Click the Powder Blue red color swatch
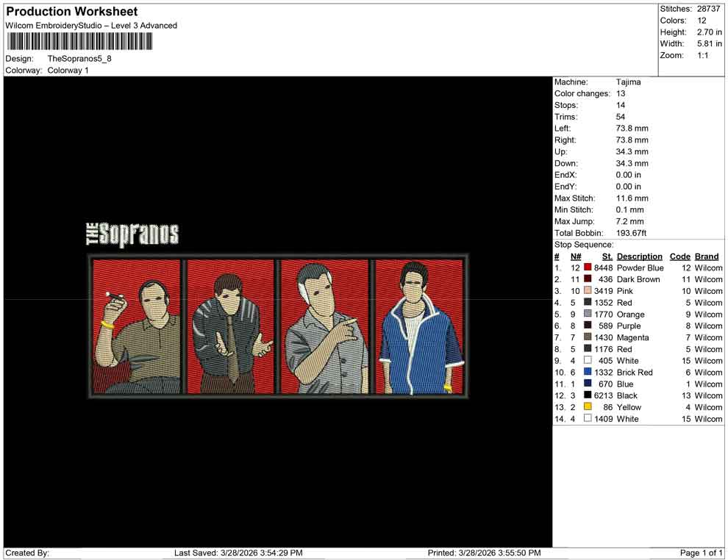728x560 pixels. tap(588, 268)
